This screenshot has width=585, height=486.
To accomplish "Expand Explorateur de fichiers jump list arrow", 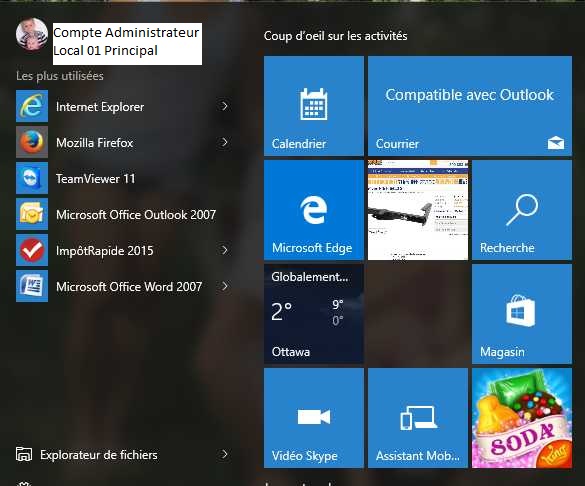I will 224,454.
